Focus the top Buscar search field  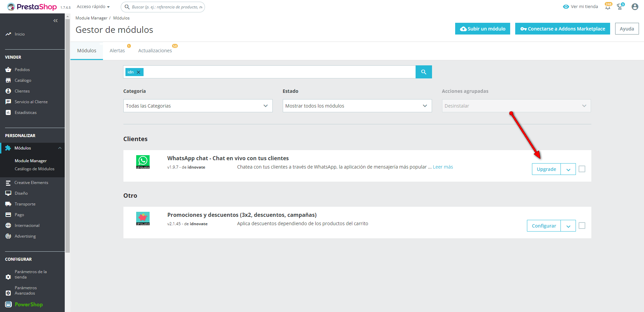(x=163, y=7)
